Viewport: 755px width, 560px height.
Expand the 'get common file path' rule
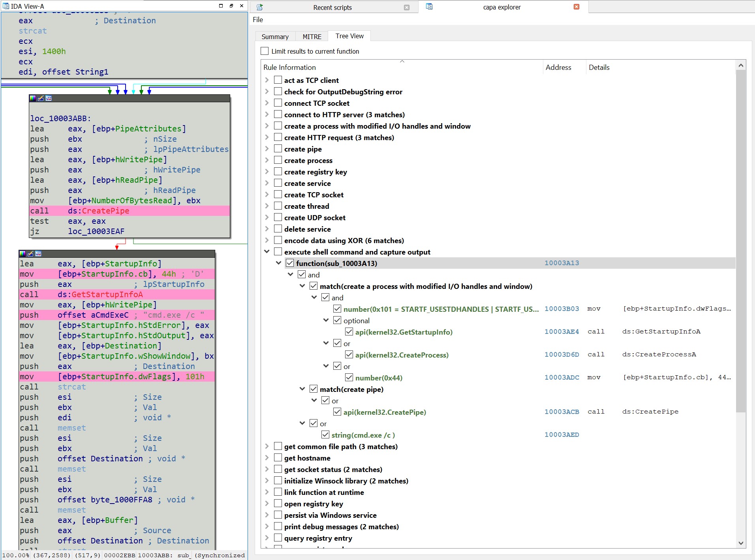coord(267,446)
